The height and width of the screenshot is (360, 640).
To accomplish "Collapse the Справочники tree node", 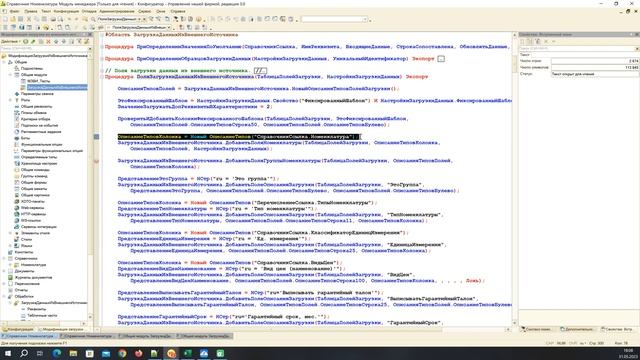I will pos(4,258).
